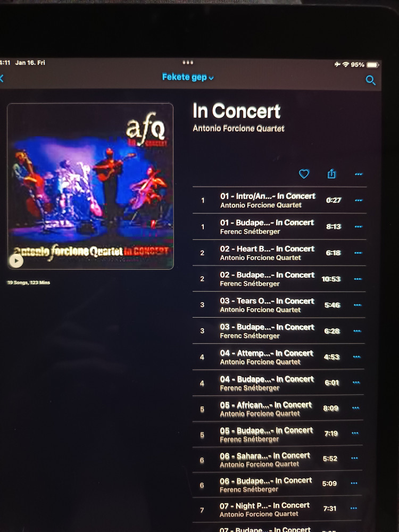Show options for 04 - Attemp... track

[x=356, y=356]
